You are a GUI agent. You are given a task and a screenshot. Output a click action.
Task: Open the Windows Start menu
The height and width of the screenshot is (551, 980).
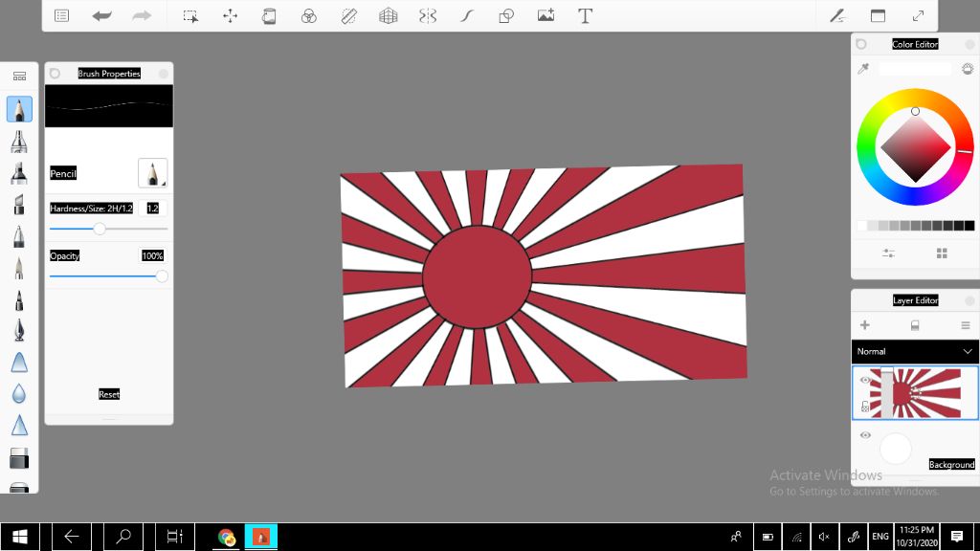tap(20, 536)
